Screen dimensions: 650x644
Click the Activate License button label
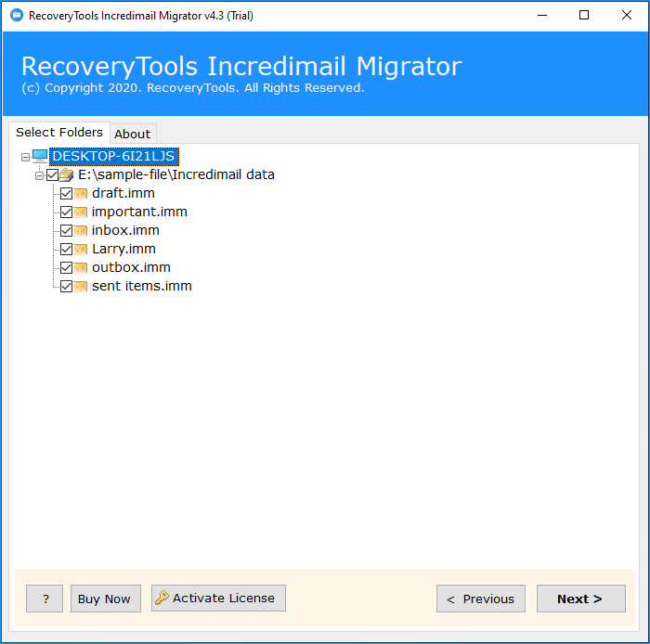tap(224, 598)
